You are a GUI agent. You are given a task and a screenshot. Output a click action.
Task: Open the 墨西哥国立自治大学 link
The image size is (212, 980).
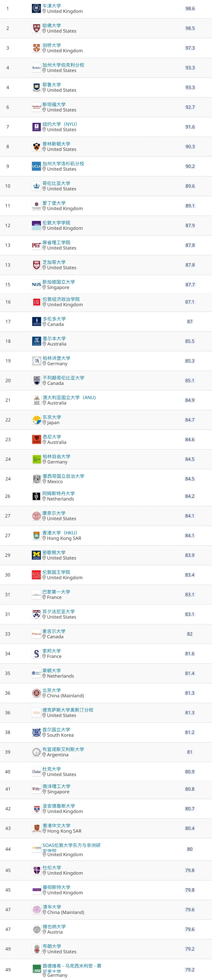click(x=63, y=476)
